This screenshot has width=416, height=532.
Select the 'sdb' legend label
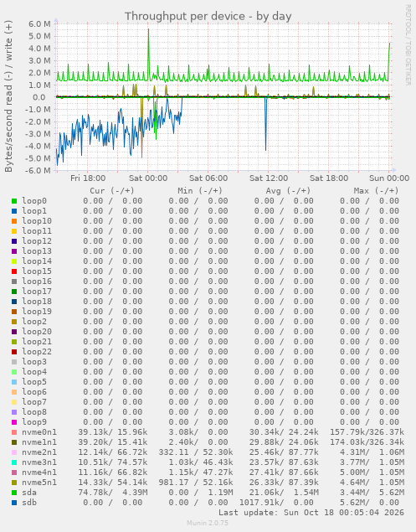[29, 503]
